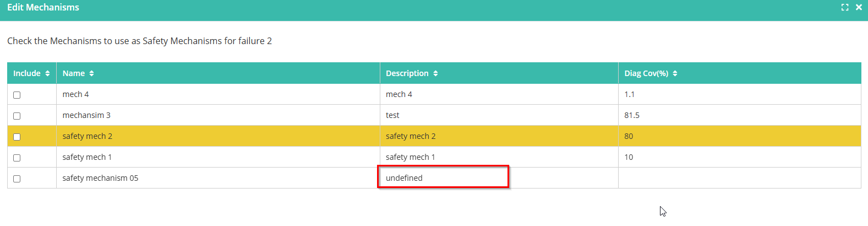Image resolution: width=868 pixels, height=226 pixels.
Task: Click sort arrows icon beside Name
Action: (91, 73)
